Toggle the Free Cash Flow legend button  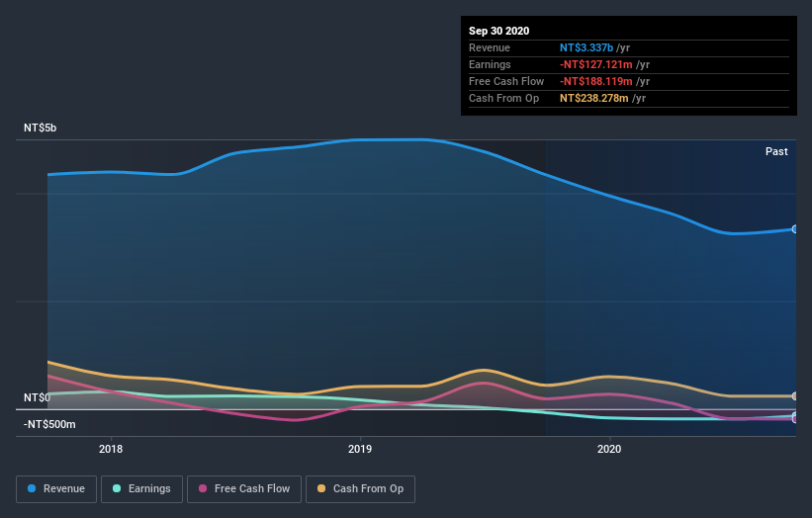click(244, 489)
